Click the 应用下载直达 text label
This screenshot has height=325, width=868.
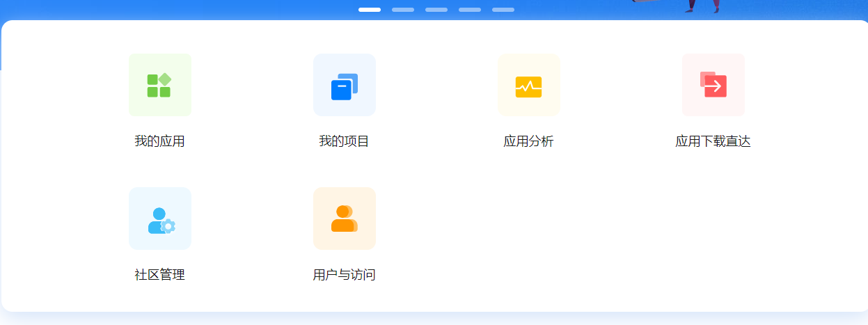coord(713,141)
